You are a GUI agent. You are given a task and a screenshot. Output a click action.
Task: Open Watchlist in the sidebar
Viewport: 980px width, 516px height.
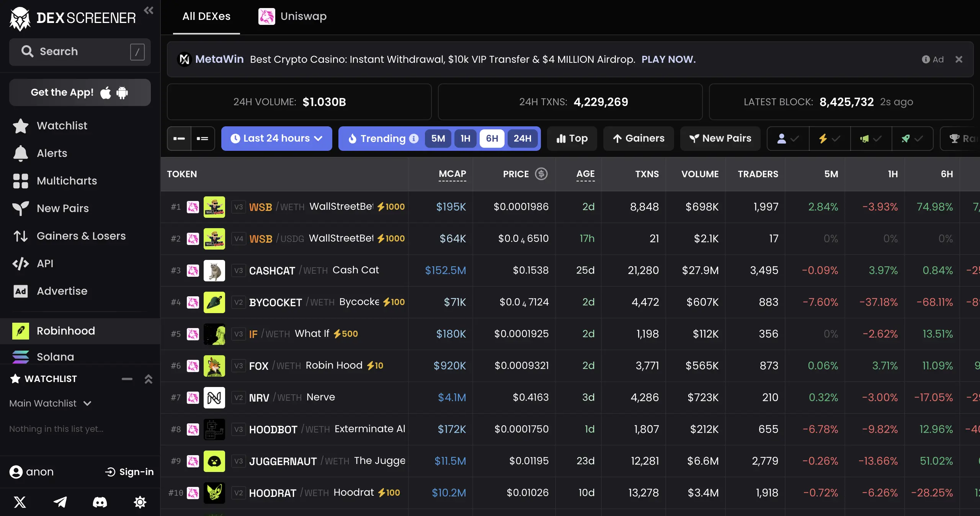click(80, 126)
